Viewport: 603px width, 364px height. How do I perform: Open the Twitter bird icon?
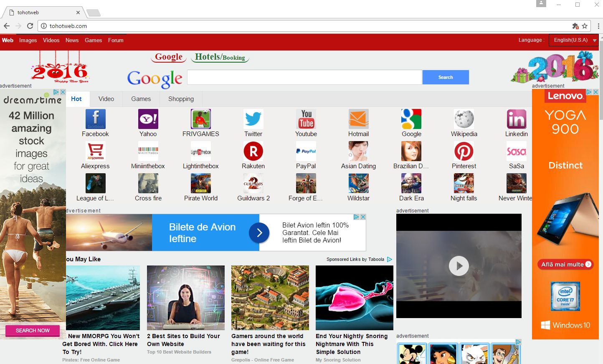[253, 119]
